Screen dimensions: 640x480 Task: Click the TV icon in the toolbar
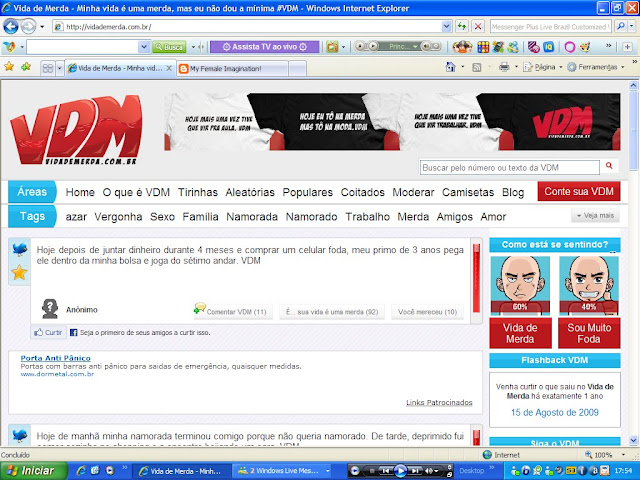pyautogui.click(x=332, y=47)
